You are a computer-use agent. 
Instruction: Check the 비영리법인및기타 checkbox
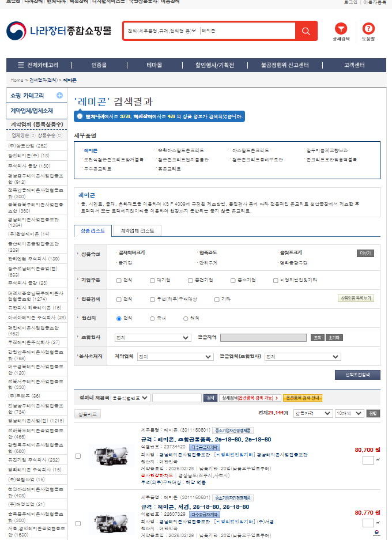coord(276,281)
